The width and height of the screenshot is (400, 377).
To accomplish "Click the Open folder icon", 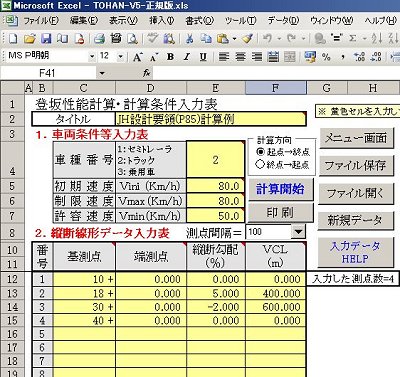I will [30, 39].
